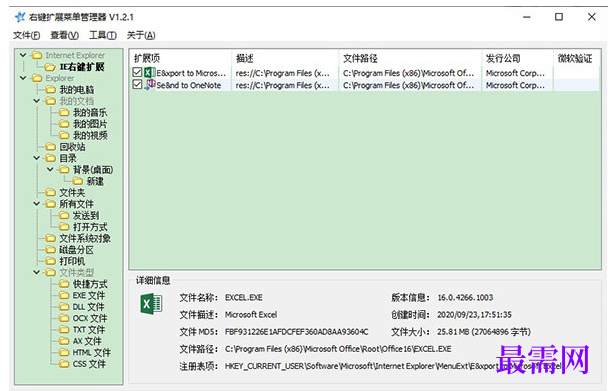The image size is (608, 391).
Task: Sort by the 微软验证 column header
Action: (x=576, y=58)
